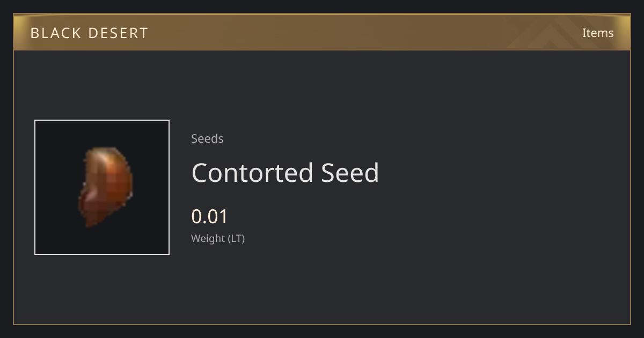Click the word Seed in the title

coord(350,173)
